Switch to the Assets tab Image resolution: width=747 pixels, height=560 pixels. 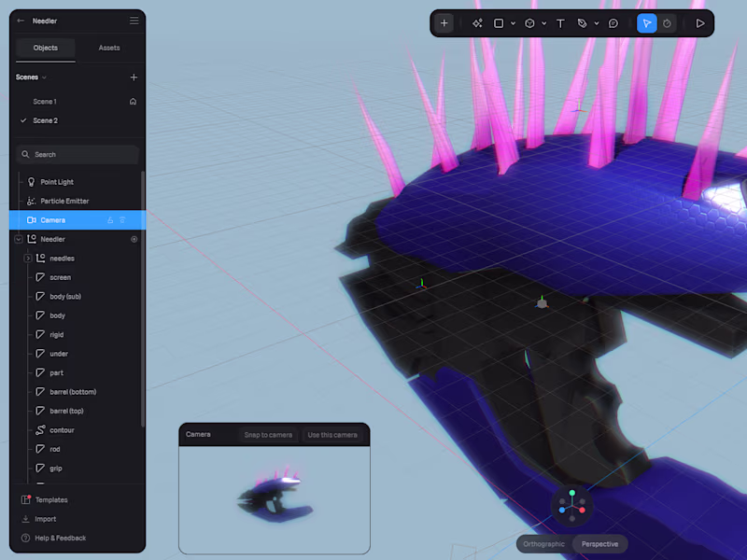(109, 49)
